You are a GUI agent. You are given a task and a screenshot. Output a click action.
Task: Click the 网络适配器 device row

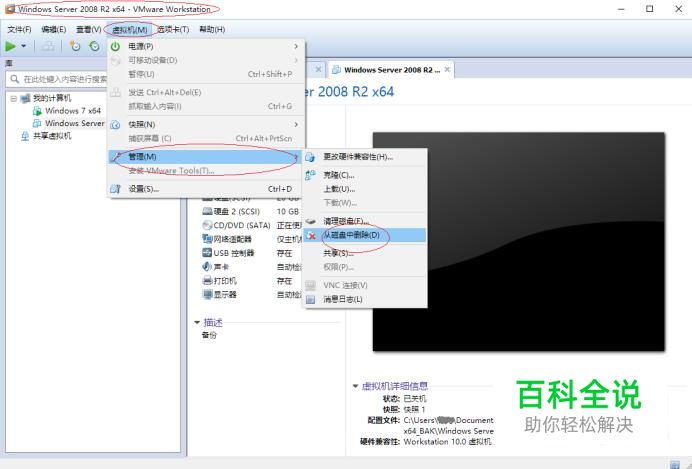point(251,239)
